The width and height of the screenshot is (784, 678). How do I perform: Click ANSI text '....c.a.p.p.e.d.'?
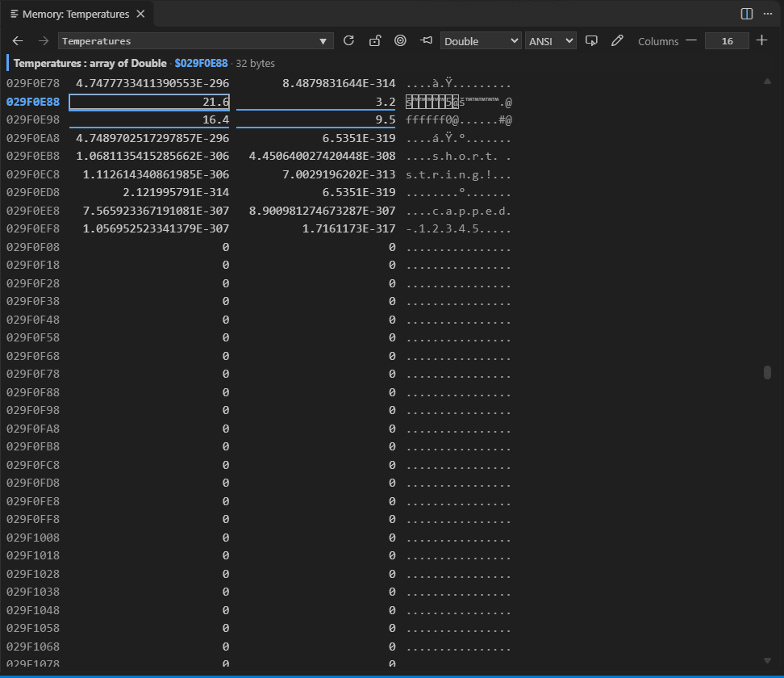point(458,211)
